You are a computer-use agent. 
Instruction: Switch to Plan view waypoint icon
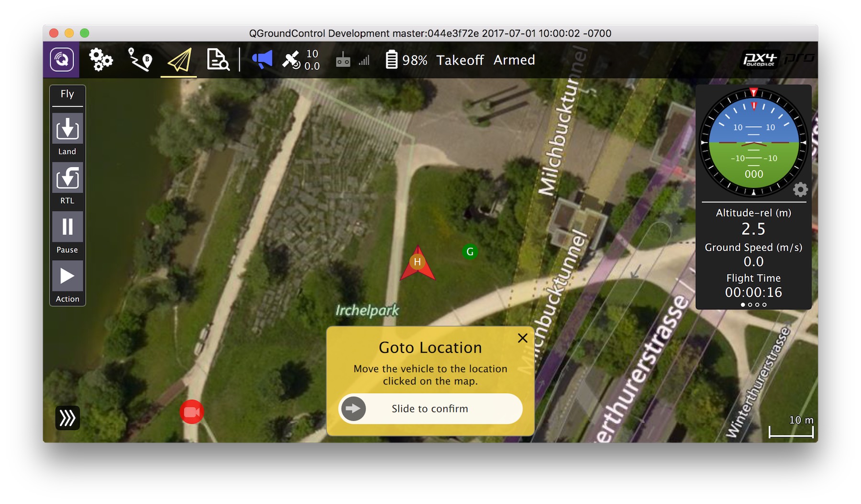coord(140,60)
